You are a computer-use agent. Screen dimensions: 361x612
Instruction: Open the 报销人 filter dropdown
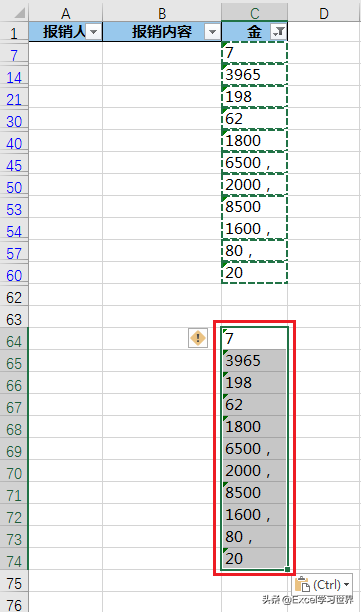click(x=94, y=32)
